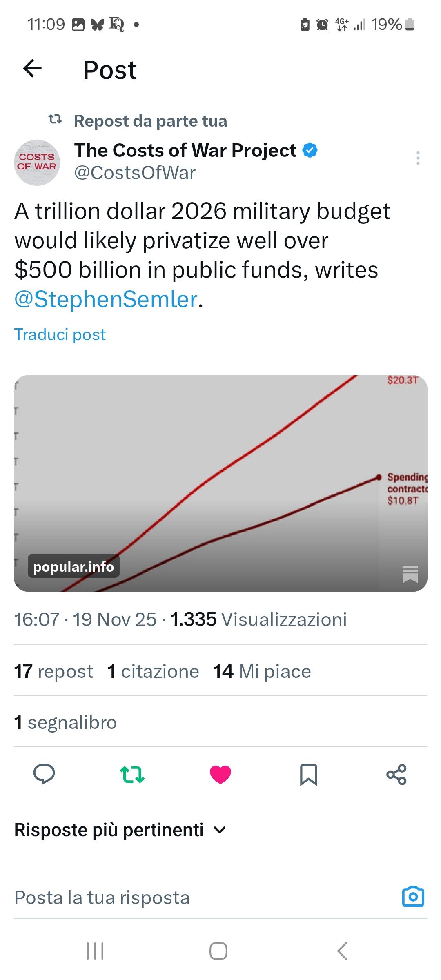Screen dimensions: 441x980
Task: Toggle the green repost icon
Action: 132,775
